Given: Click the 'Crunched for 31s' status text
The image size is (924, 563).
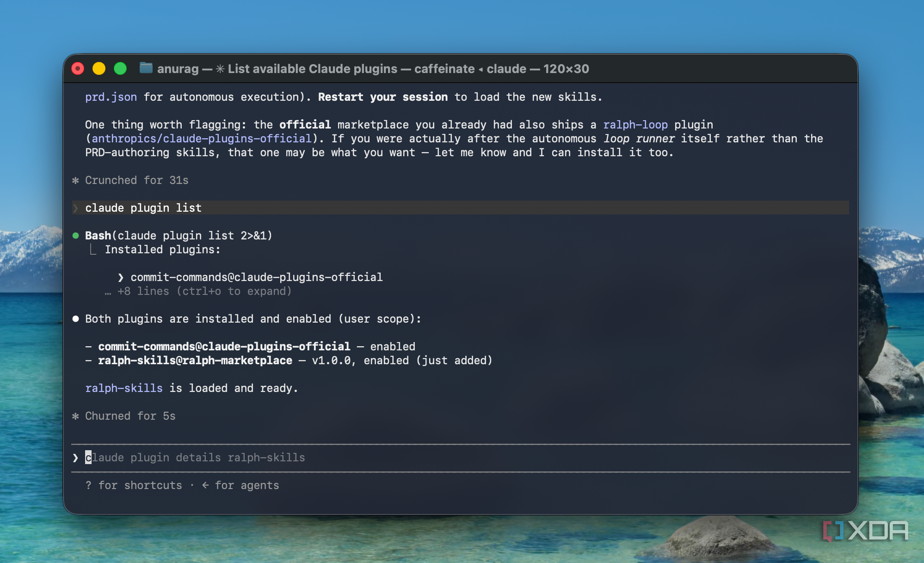Looking at the screenshot, I should pos(137,180).
